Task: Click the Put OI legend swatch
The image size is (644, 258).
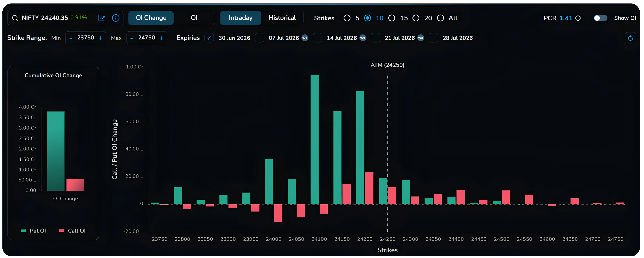Action: [x=23, y=231]
